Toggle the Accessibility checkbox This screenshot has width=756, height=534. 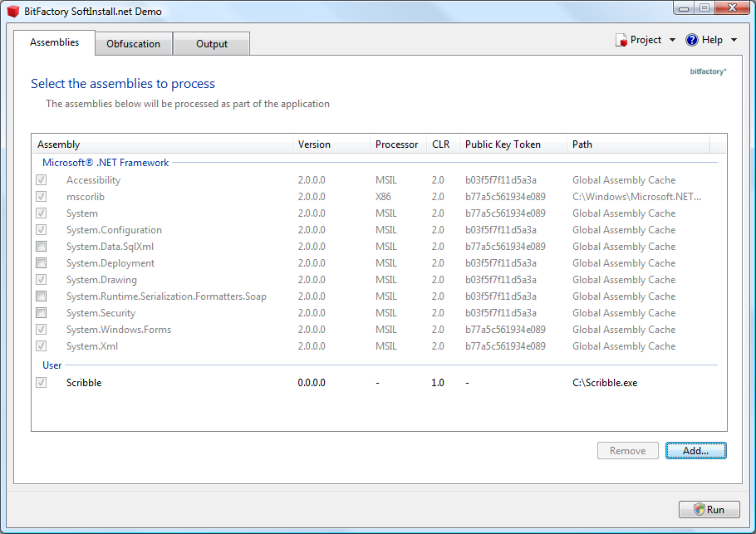(x=42, y=179)
